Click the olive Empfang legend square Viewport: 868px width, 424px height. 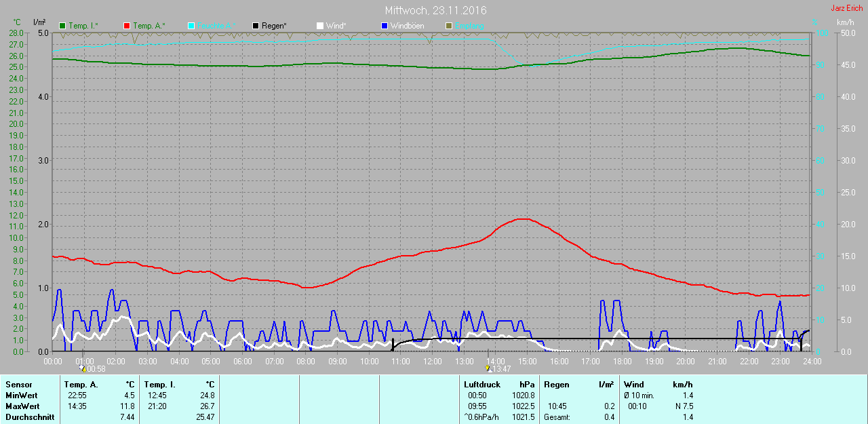pos(449,26)
